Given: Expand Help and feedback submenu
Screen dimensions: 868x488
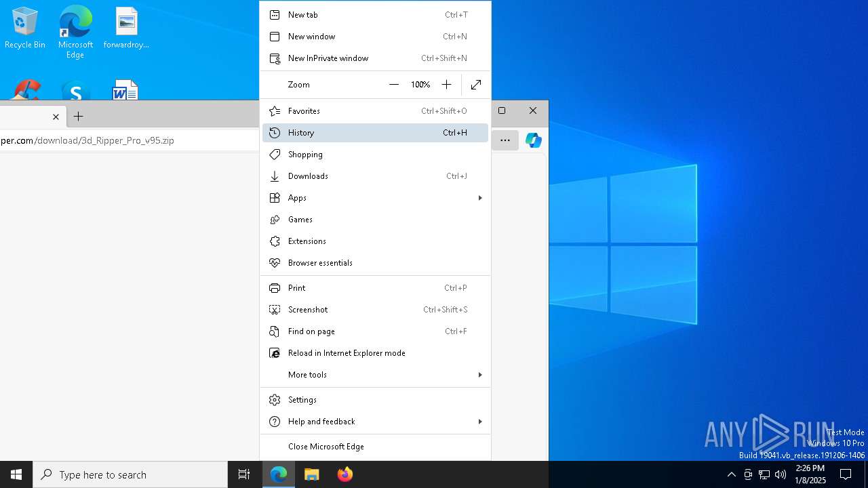Looking at the screenshot, I should click(x=375, y=422).
